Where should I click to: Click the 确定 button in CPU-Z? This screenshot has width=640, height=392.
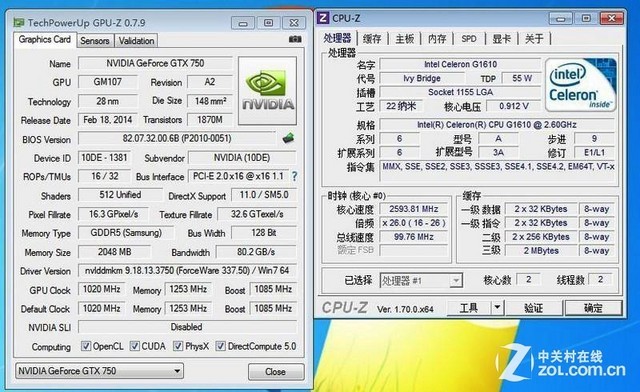pos(593,308)
